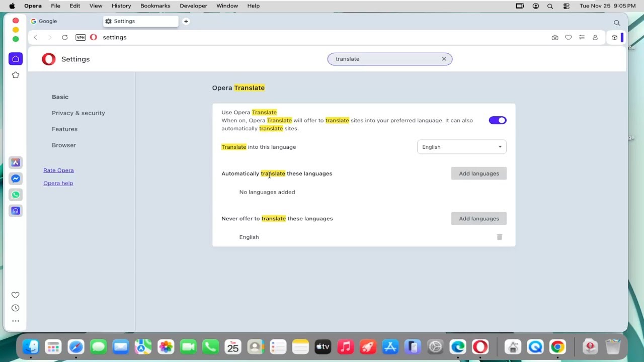The height and width of the screenshot is (362, 644).
Task: Open a new tab with plus button
Action: tap(186, 21)
